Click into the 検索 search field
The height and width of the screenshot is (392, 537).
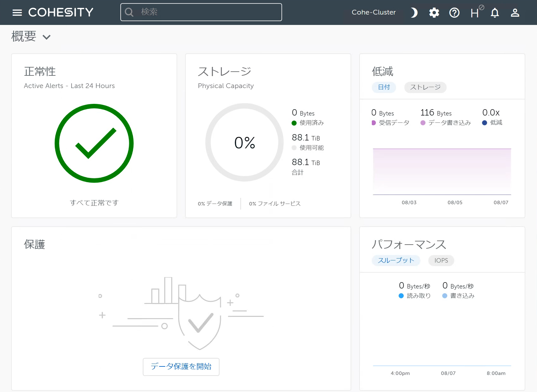click(x=201, y=12)
